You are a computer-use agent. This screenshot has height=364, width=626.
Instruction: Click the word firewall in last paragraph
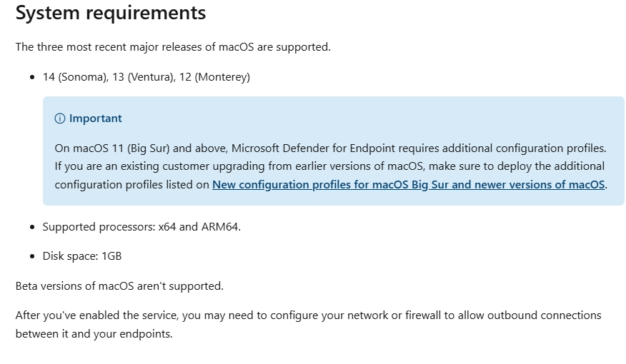pyautogui.click(x=423, y=315)
